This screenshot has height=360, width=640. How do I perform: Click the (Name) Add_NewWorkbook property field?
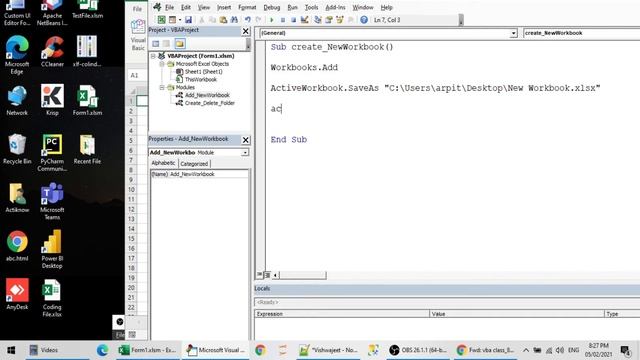pyautogui.click(x=199, y=174)
